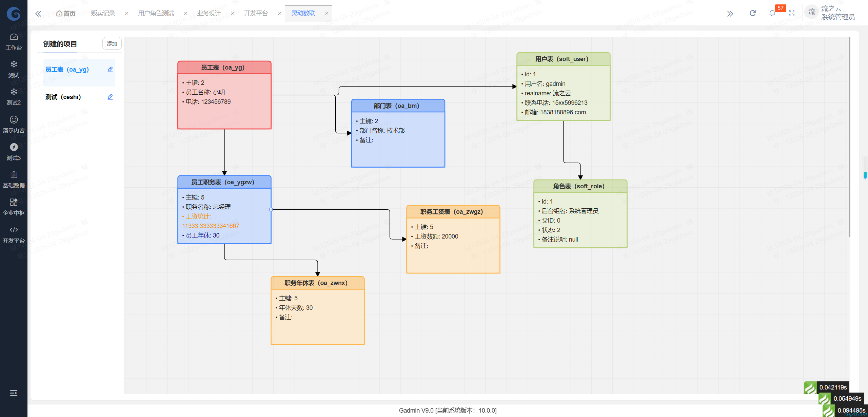Edit 员工表 (oa_yg) via its pencil icon
This screenshot has width=868, height=417.
[x=110, y=69]
